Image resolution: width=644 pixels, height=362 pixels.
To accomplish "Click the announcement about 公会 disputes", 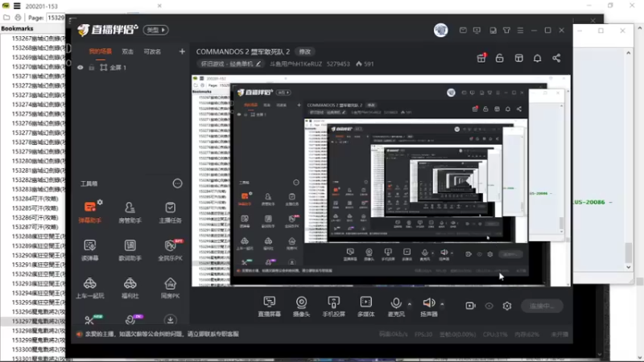I will pyautogui.click(x=162, y=334).
